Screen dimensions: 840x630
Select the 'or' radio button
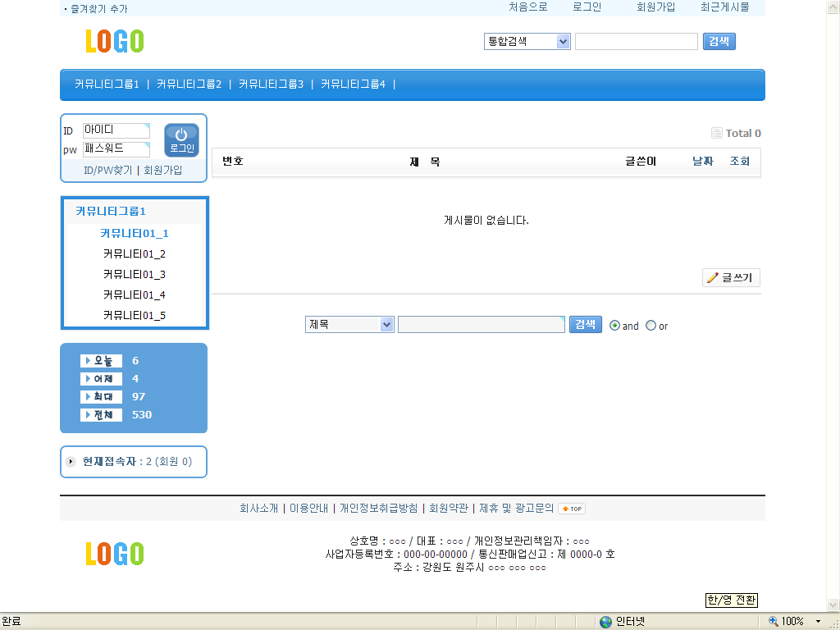click(651, 326)
